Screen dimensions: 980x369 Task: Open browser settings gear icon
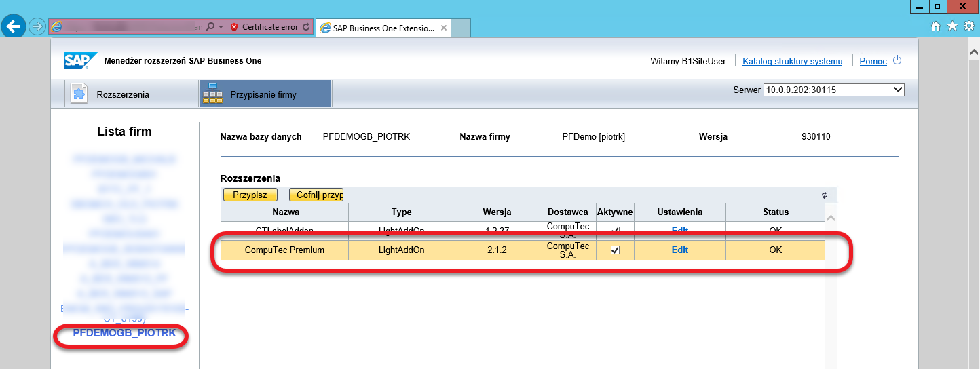click(x=969, y=26)
